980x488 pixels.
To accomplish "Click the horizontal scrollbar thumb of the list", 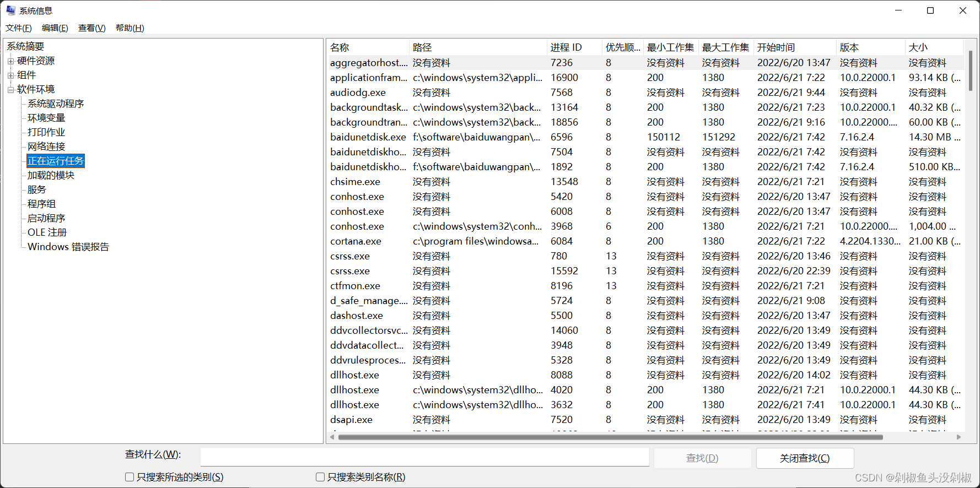I will click(610, 437).
